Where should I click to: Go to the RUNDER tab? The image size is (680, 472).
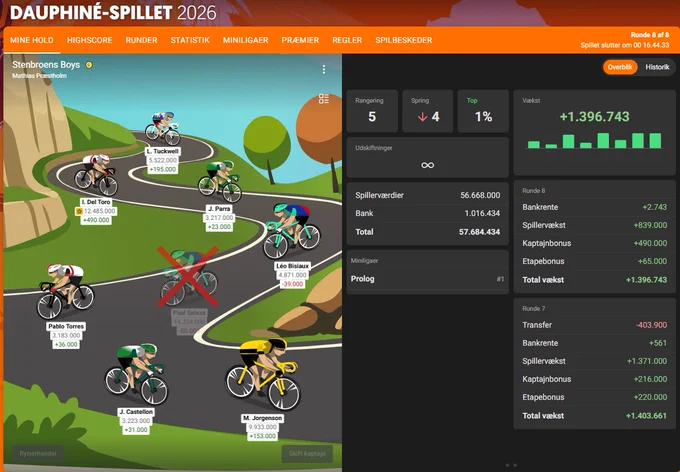[x=141, y=40]
